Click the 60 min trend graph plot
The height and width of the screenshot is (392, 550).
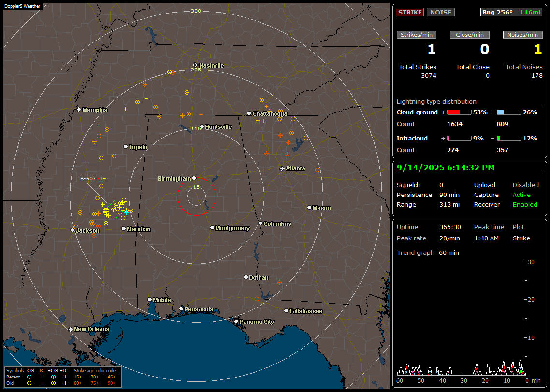(x=462, y=319)
